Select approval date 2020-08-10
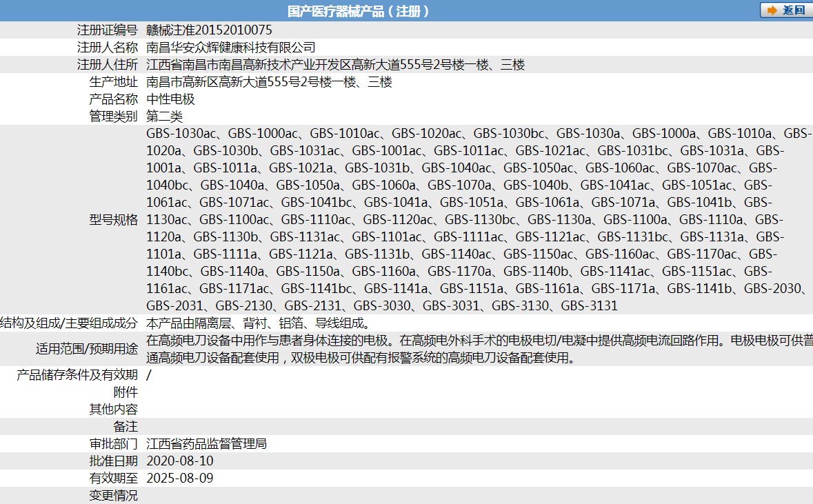Viewport: 813px width, 504px height. coord(180,461)
